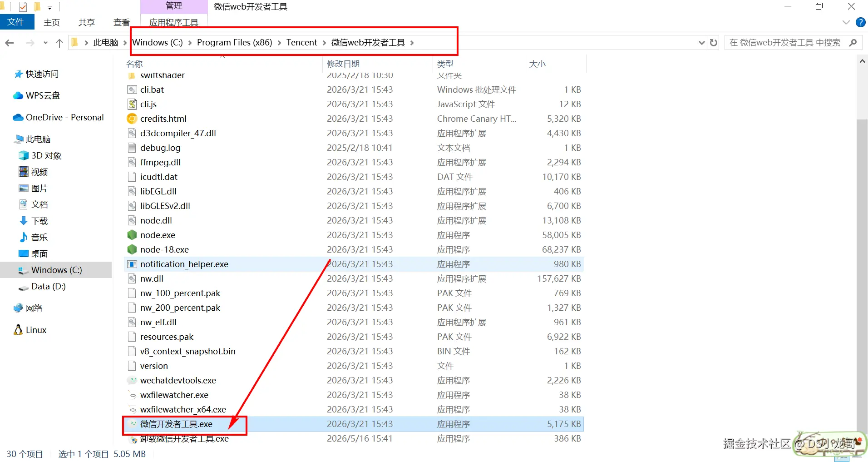Sort by 修改日期 column header
868x462 pixels.
tap(343, 64)
